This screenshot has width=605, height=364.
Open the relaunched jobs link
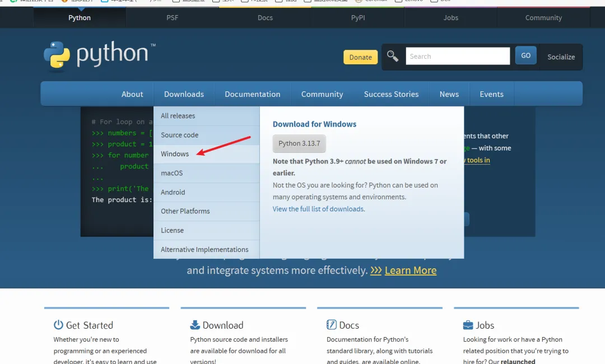518,361
